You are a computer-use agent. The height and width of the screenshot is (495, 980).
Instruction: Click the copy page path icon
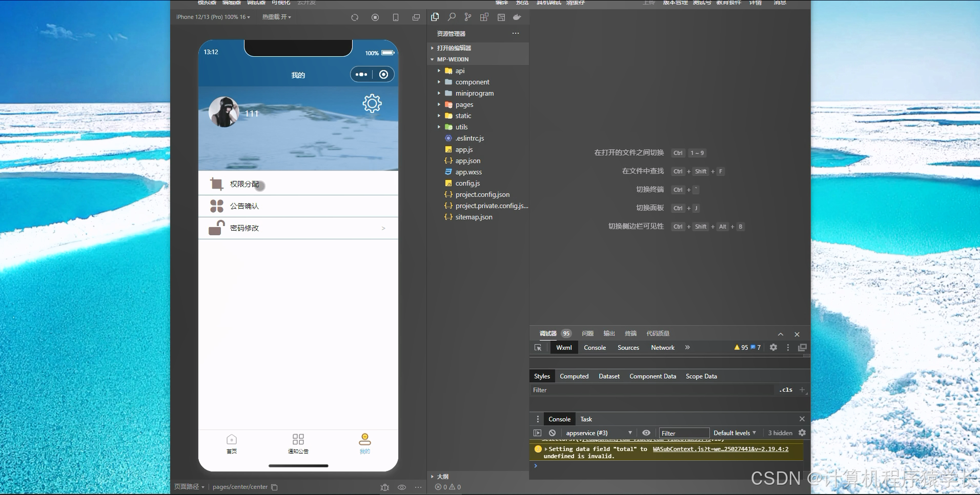click(x=274, y=487)
